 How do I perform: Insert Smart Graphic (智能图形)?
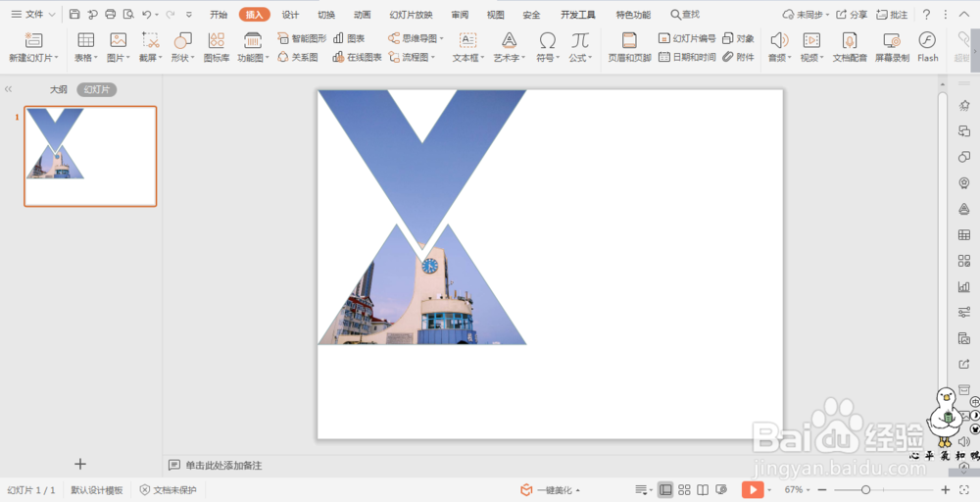pos(302,38)
